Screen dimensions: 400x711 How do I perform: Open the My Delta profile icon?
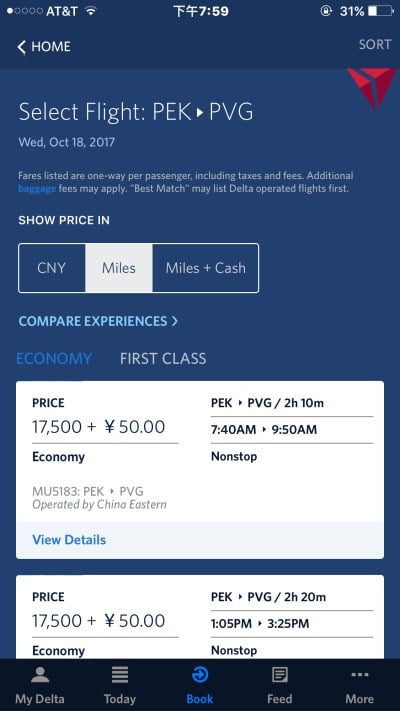[x=40, y=675]
